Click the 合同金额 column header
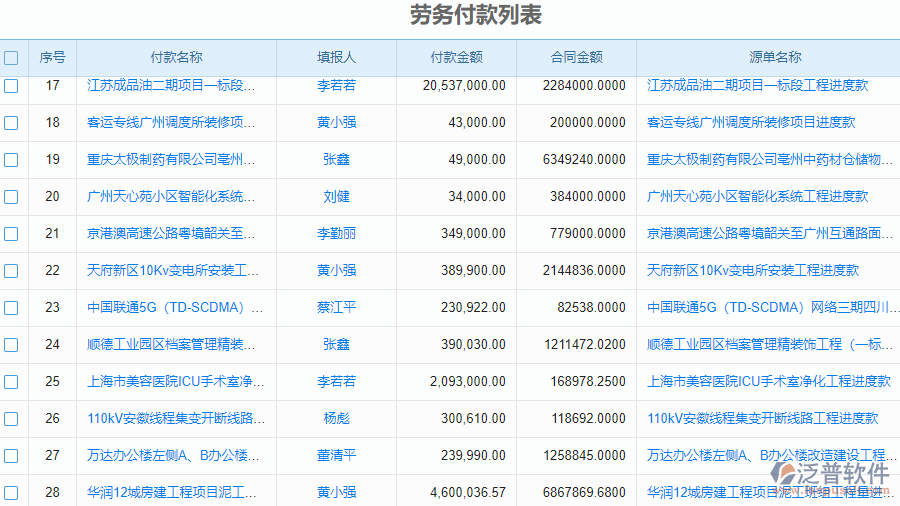This screenshot has width=900, height=506. (576, 58)
